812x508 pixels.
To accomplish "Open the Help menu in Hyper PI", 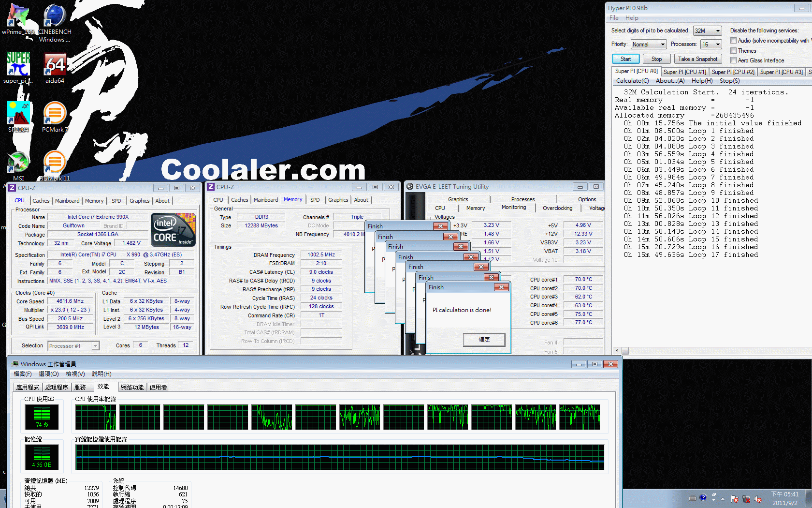I will pyautogui.click(x=632, y=18).
